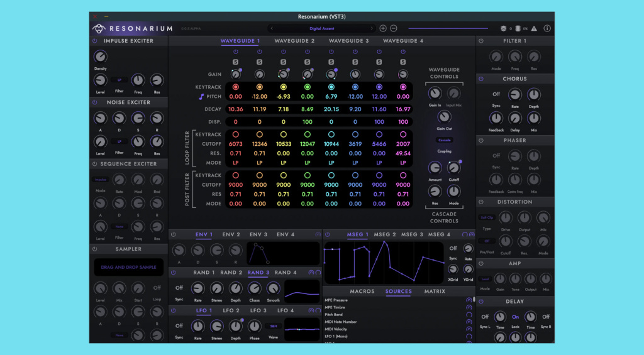644x355 pixels.
Task: Toggle the Noise Exciter power button
Action: click(95, 102)
